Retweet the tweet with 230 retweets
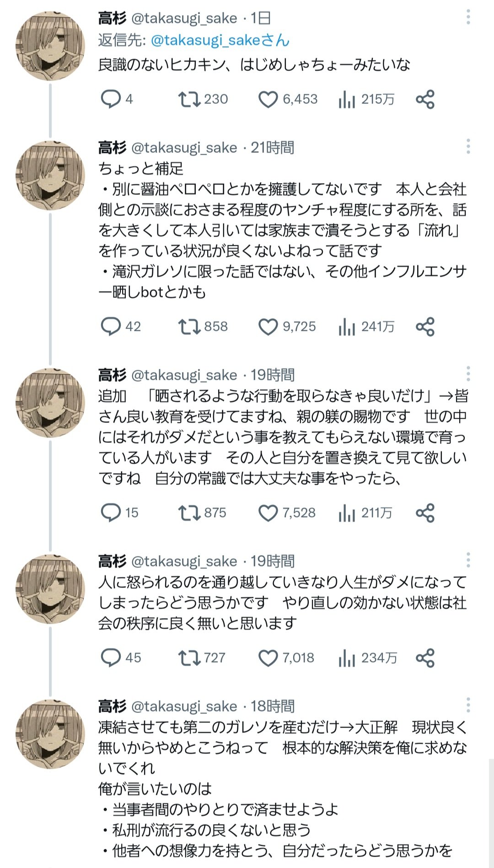The width and height of the screenshot is (494, 868). tap(189, 99)
